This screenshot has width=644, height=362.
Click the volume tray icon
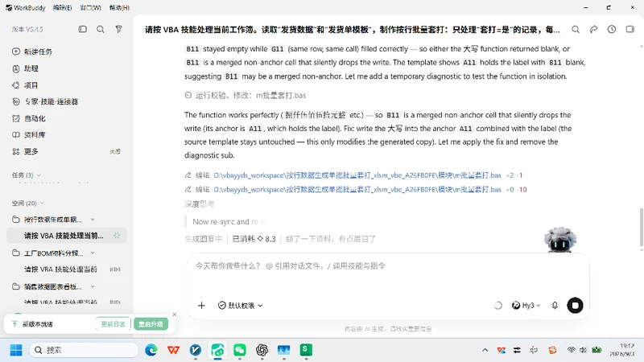583,350
